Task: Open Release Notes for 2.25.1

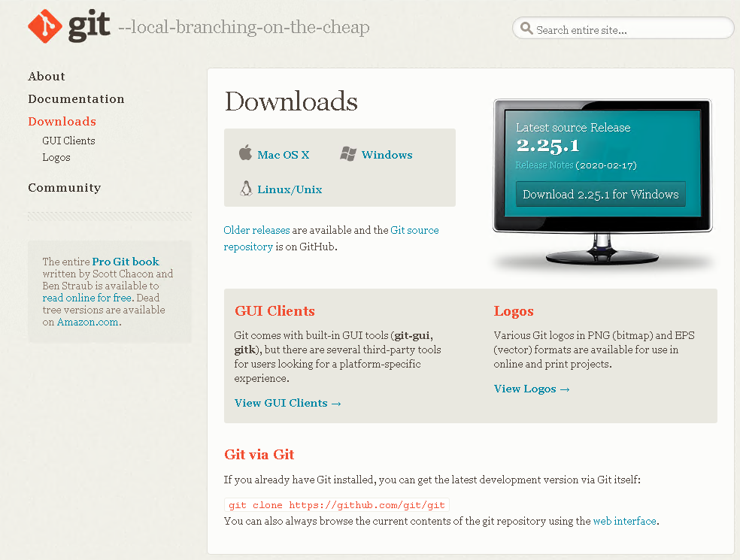Action: [544, 165]
